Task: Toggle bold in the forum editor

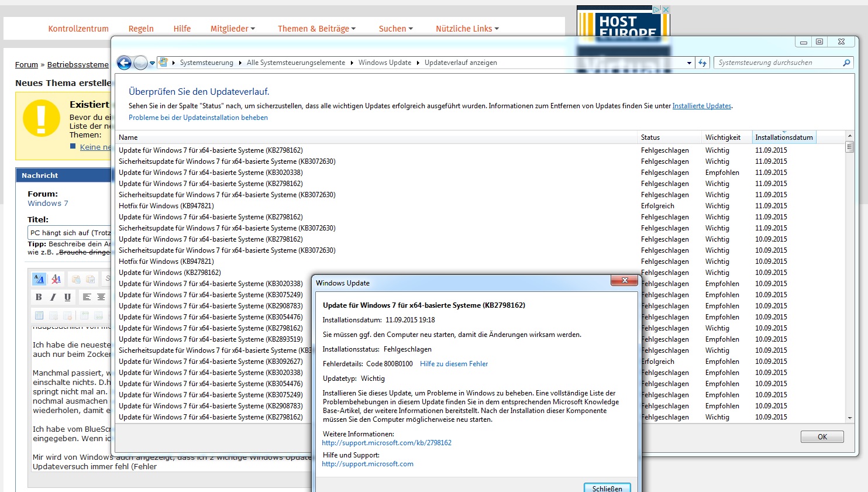Action: (39, 297)
